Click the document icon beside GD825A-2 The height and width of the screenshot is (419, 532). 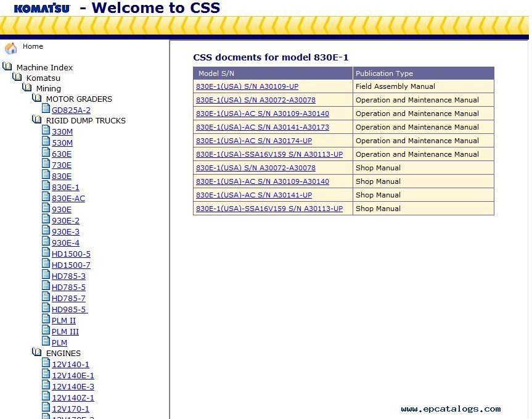(46, 109)
